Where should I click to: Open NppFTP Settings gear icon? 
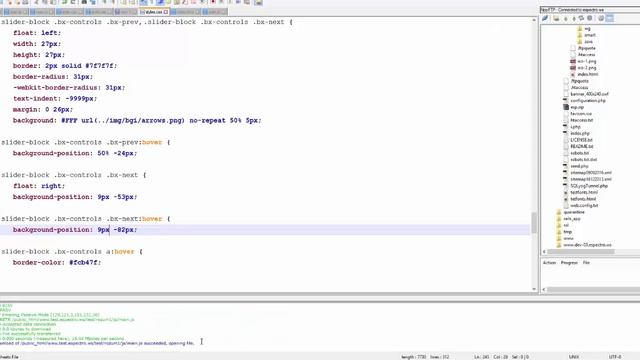601,18
